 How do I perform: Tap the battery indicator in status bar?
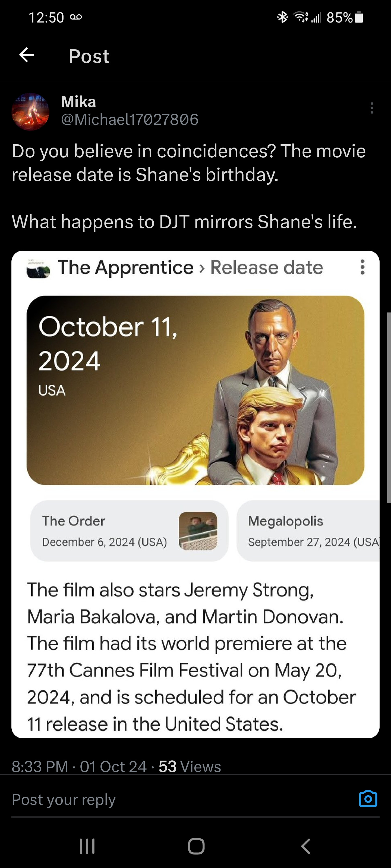(360, 17)
